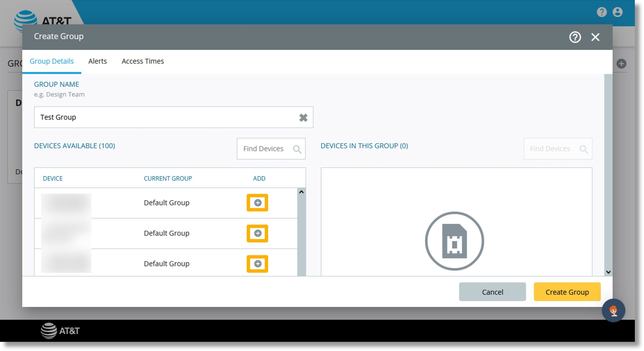This screenshot has height=351, width=644.
Task: Click the Cancel button to dismiss dialog
Action: point(493,292)
